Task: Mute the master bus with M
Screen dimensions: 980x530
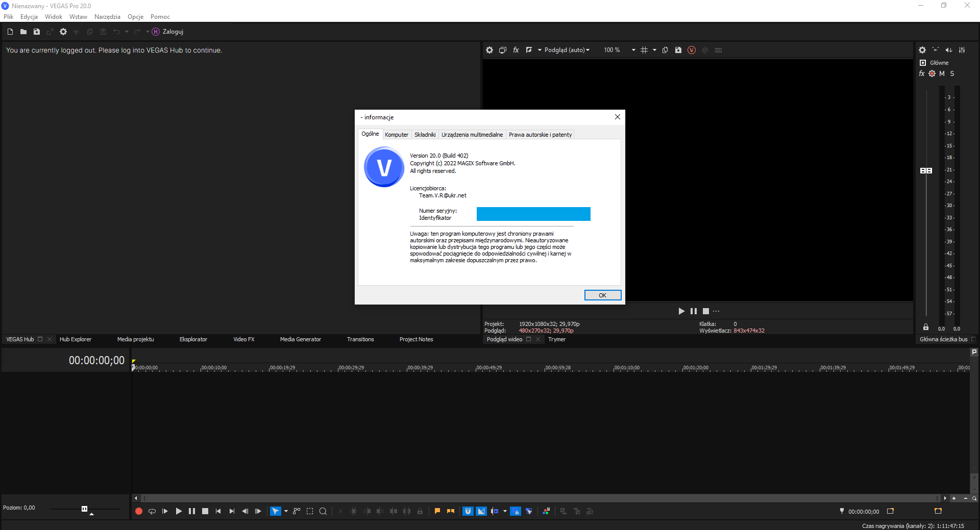Action: pyautogui.click(x=942, y=73)
